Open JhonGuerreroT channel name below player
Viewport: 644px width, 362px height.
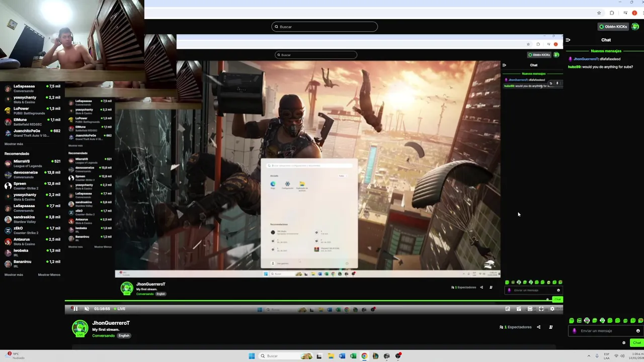pos(111,323)
